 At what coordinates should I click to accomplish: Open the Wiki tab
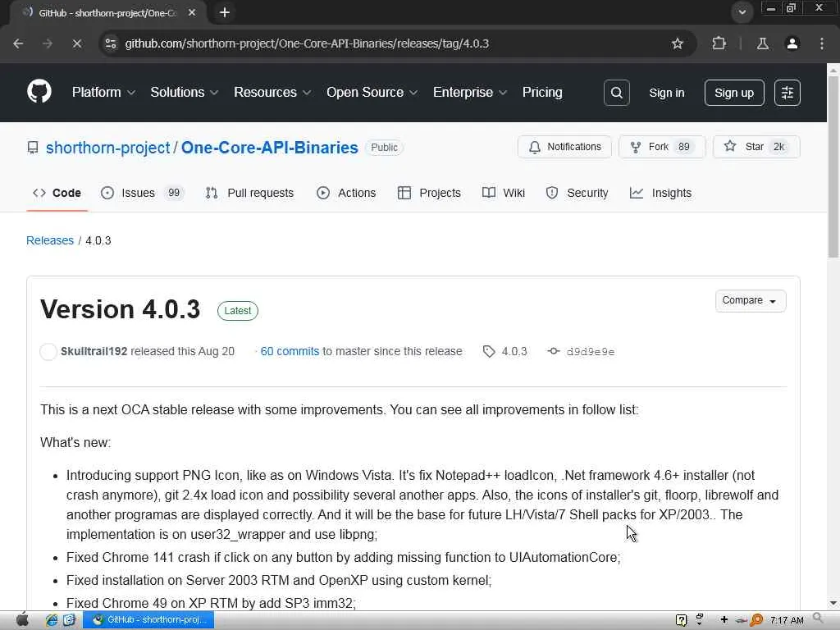(504, 193)
